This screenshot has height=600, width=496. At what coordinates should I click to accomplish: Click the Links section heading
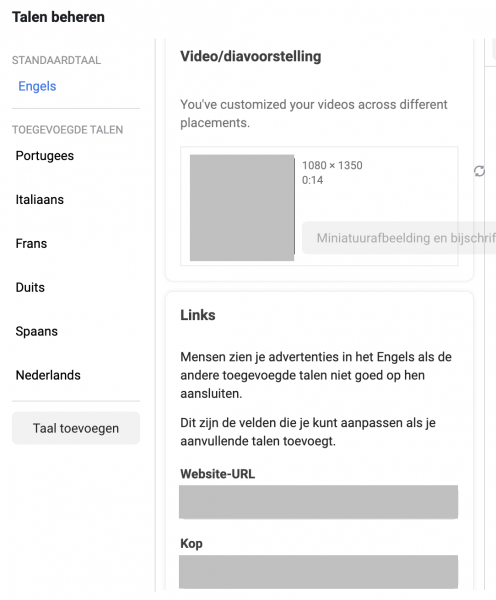point(198,315)
